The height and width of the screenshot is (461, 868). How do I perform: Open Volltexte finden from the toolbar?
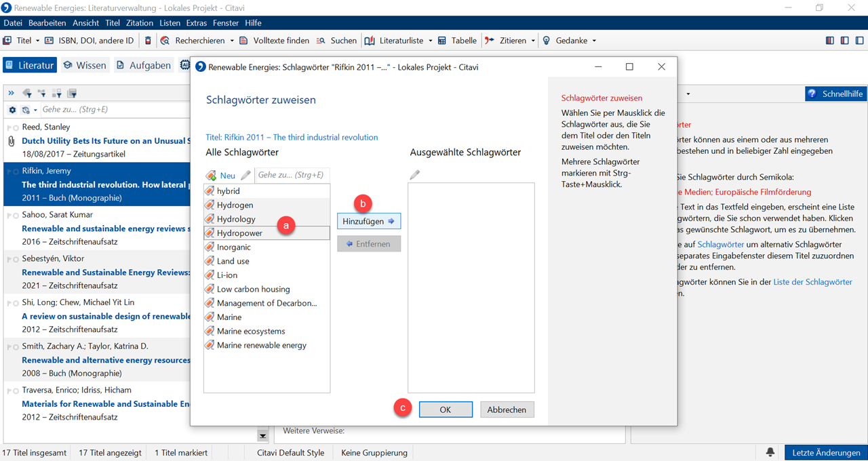(244, 41)
